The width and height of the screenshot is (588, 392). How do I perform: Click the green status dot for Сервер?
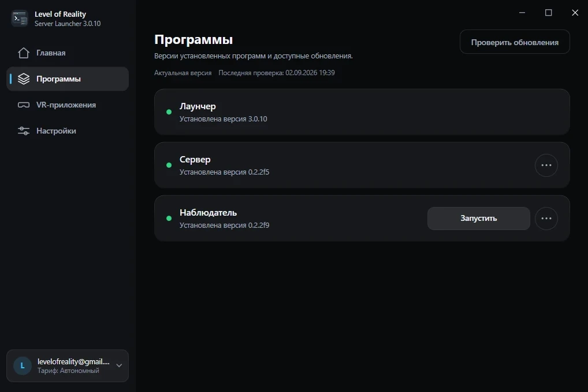coord(169,165)
